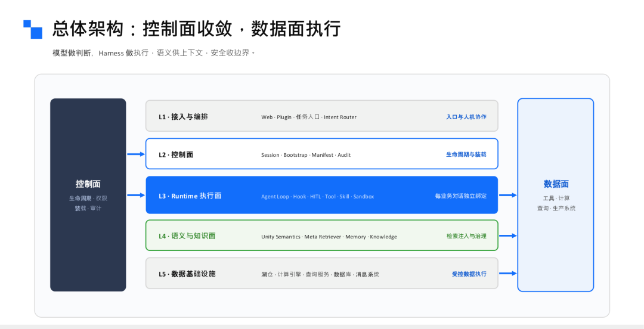Select the L4 · 语义与知识面 label

click(x=187, y=236)
